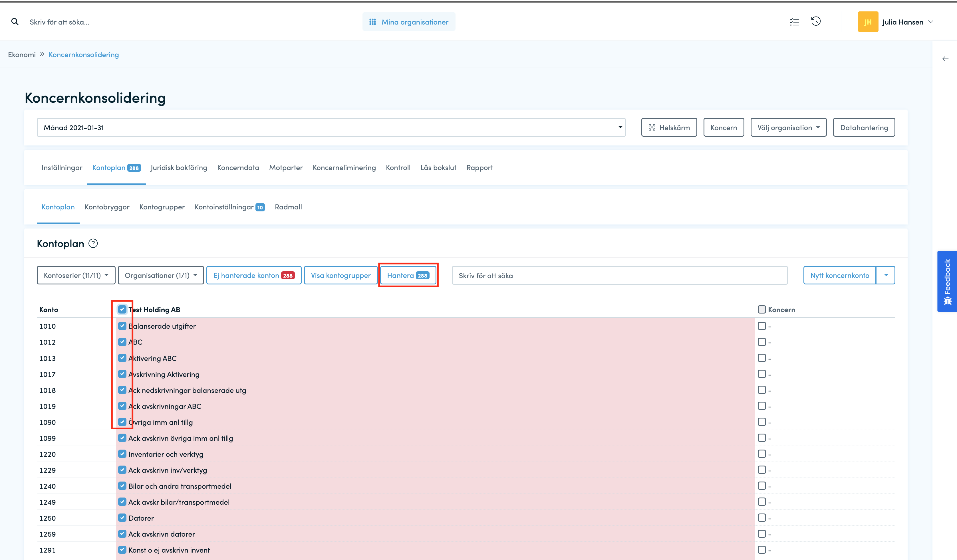Click the search magnifier icon
957x560 pixels.
coord(15,22)
